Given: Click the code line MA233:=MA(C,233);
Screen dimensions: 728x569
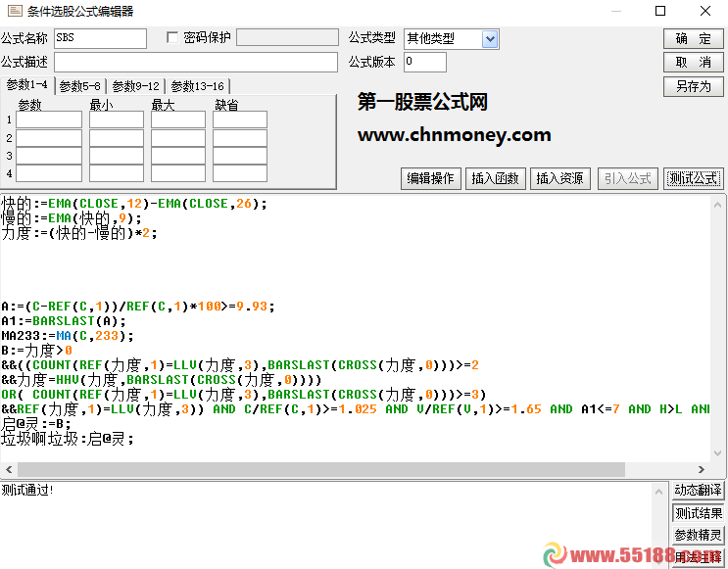Looking at the screenshot, I should tap(68, 336).
